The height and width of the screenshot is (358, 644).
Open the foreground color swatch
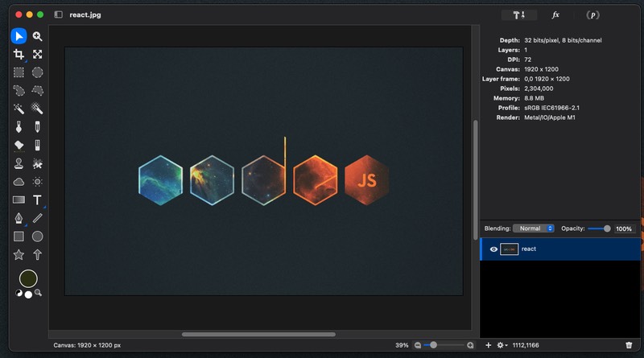coord(28,278)
